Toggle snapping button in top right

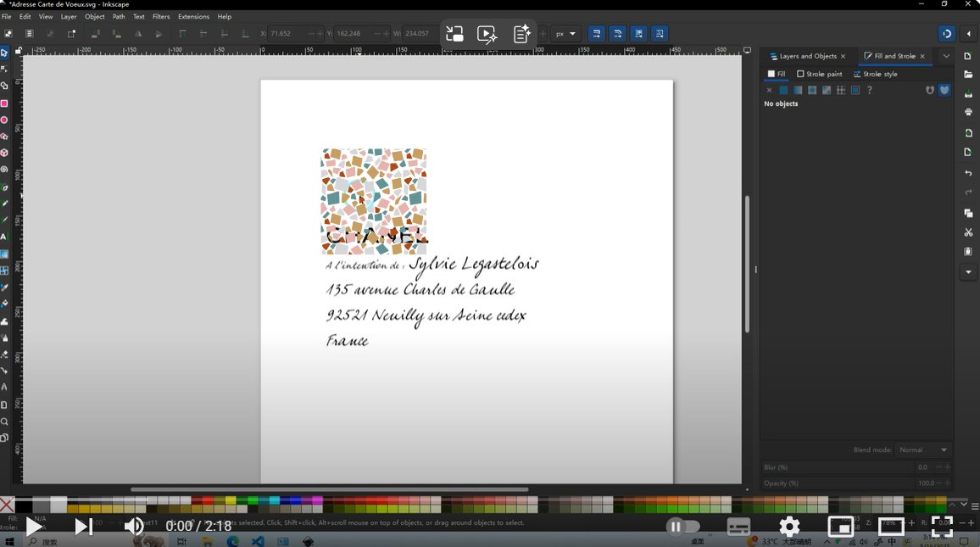946,34
